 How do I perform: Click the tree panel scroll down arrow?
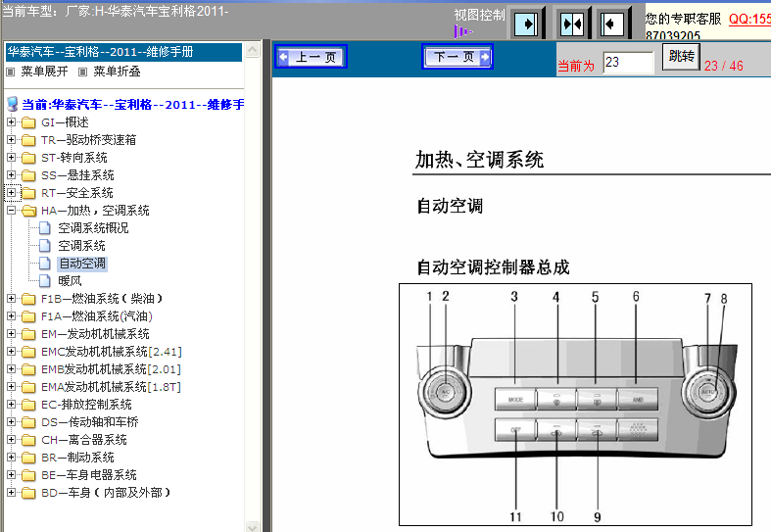click(x=252, y=526)
